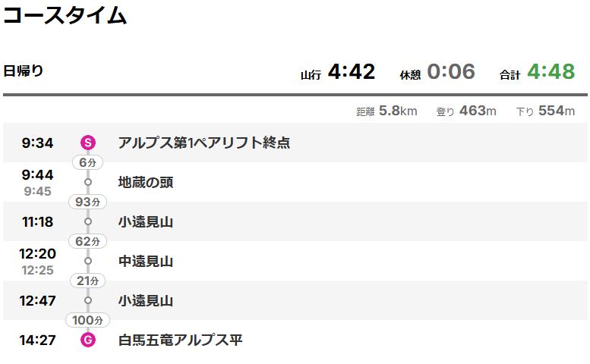Open the アルプス第1ペアリフト終点 start point link

204,143
